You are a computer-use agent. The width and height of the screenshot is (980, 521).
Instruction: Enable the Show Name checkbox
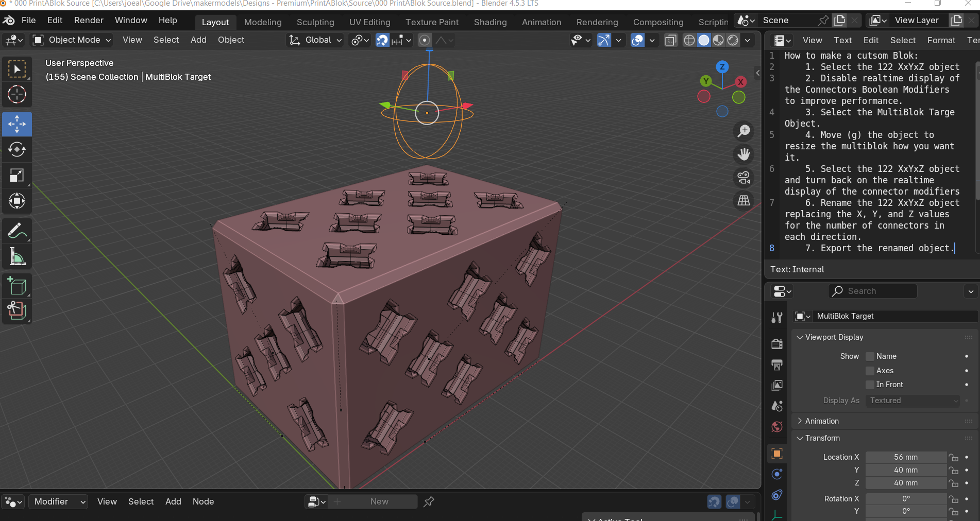coord(870,356)
